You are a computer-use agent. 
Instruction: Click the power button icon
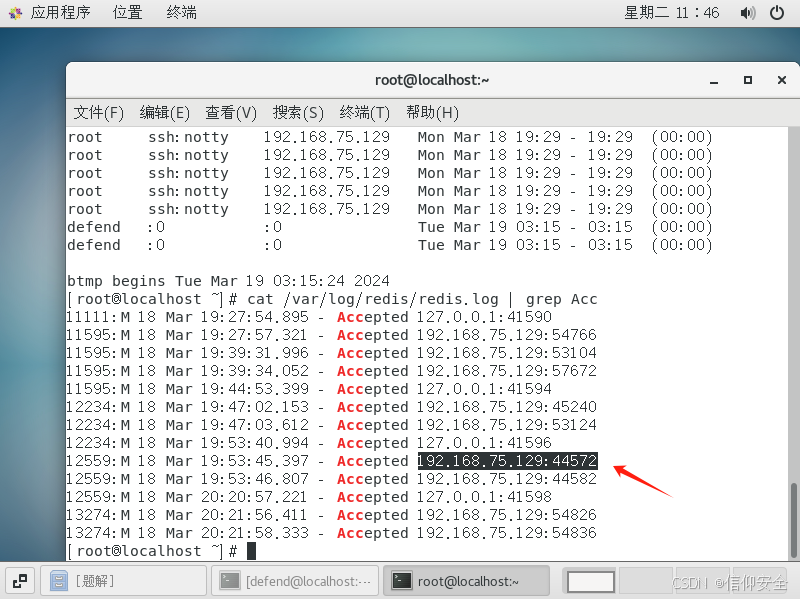point(777,13)
